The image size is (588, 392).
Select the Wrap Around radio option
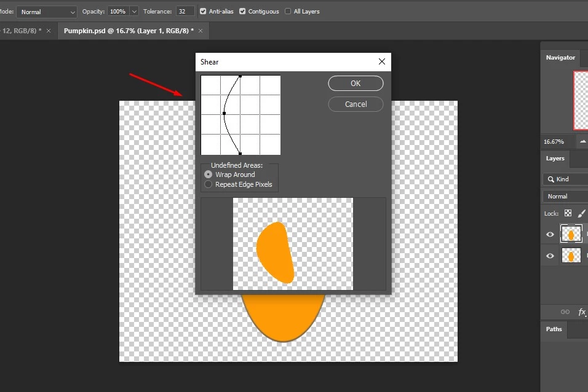coord(208,174)
